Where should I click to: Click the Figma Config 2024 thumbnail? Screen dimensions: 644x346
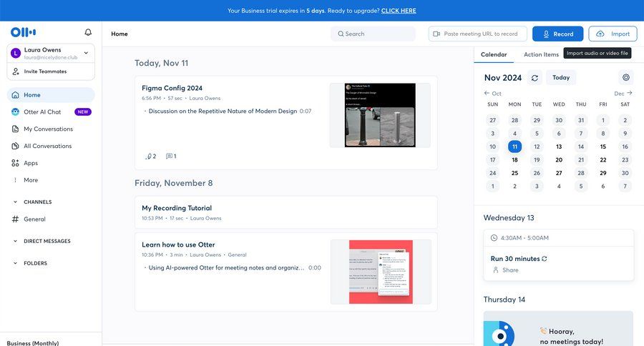(x=380, y=115)
